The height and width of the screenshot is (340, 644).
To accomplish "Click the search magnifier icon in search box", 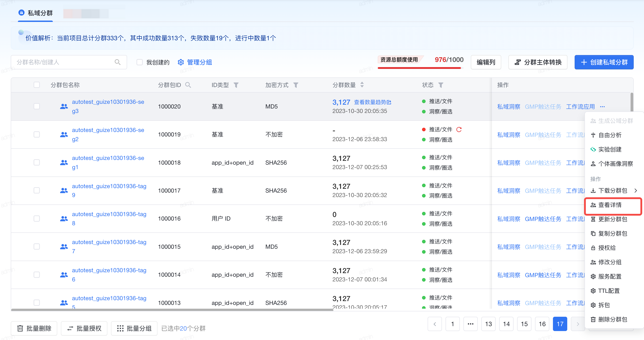I will click(x=117, y=62).
